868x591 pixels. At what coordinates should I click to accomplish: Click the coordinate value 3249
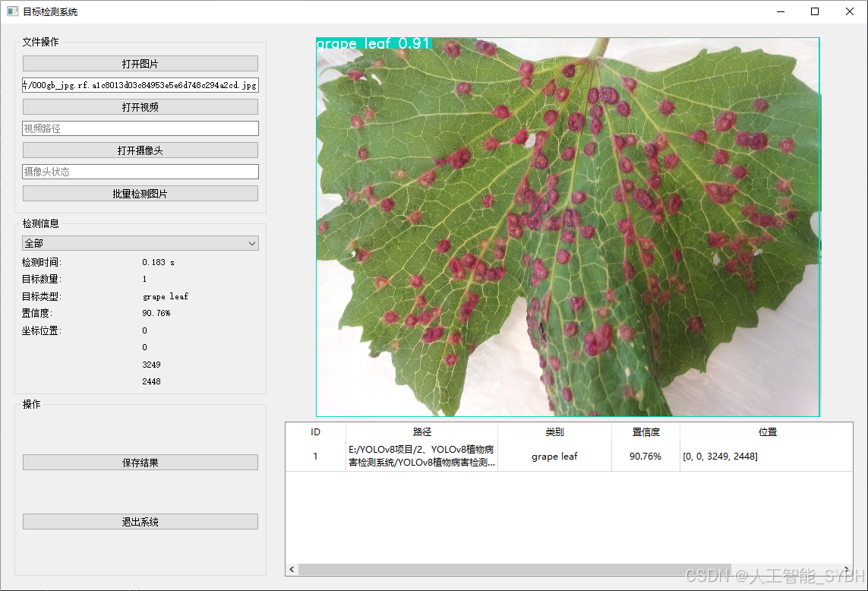tap(151, 365)
